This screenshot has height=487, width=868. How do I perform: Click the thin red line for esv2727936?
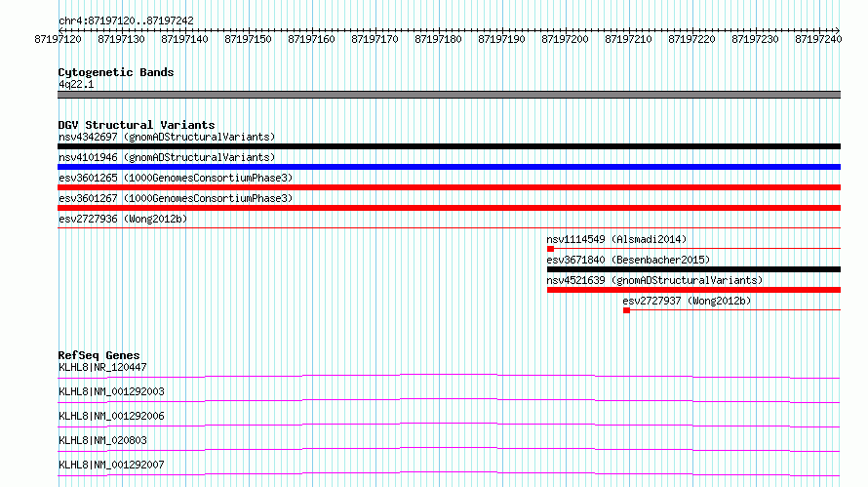point(449,227)
